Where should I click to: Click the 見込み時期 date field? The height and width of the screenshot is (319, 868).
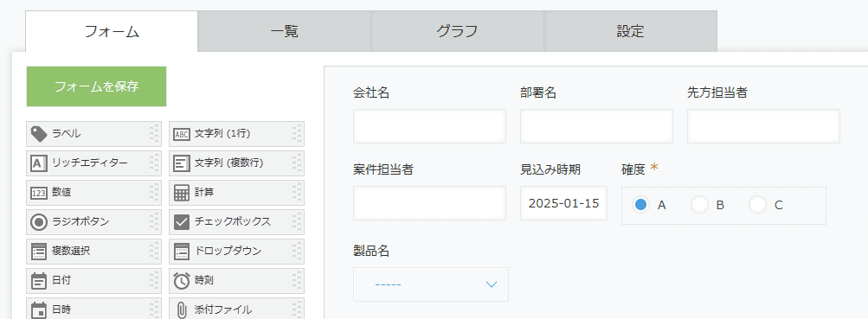(563, 203)
